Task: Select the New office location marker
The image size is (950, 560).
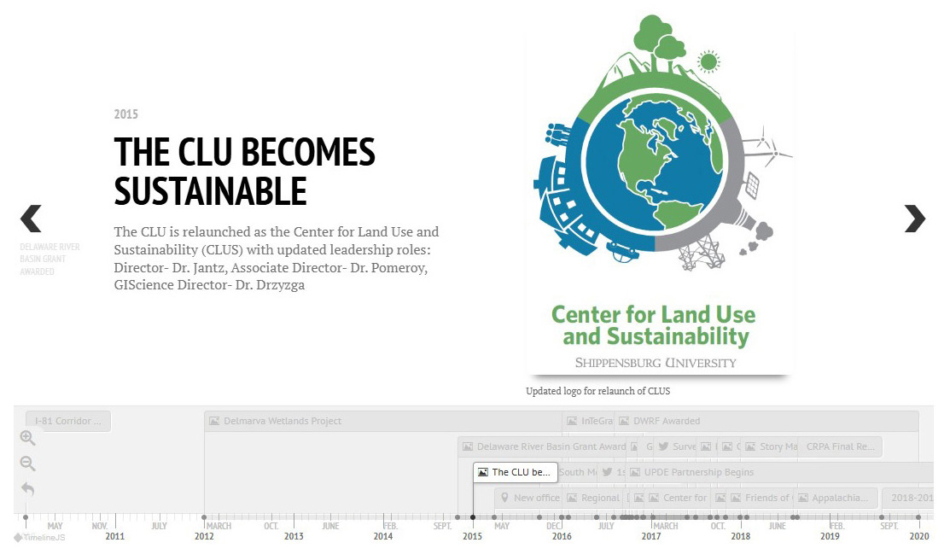Action: (x=529, y=498)
